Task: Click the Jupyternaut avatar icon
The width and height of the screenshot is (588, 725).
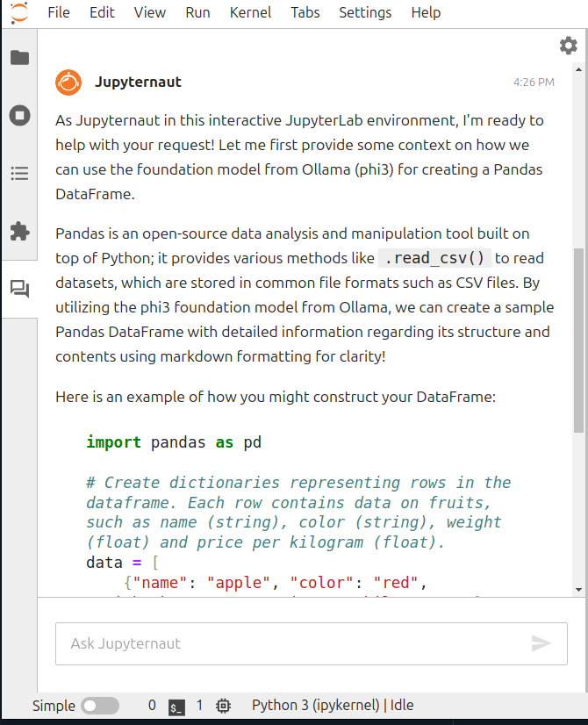Action: pos(68,83)
